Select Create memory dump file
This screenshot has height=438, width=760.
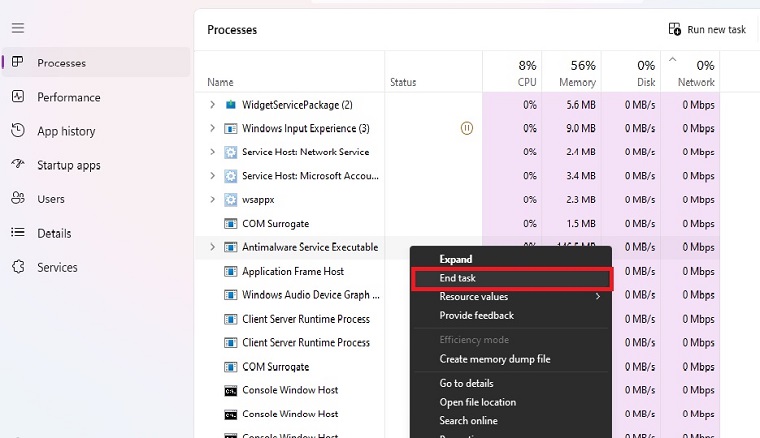coord(494,359)
